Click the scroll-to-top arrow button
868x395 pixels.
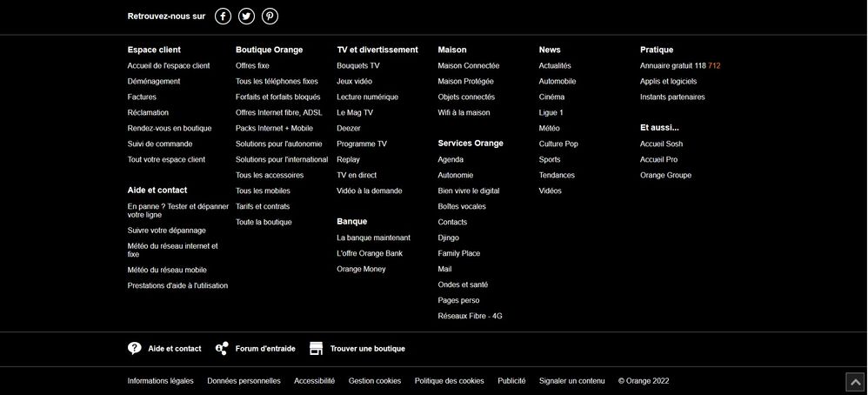[x=854, y=382]
